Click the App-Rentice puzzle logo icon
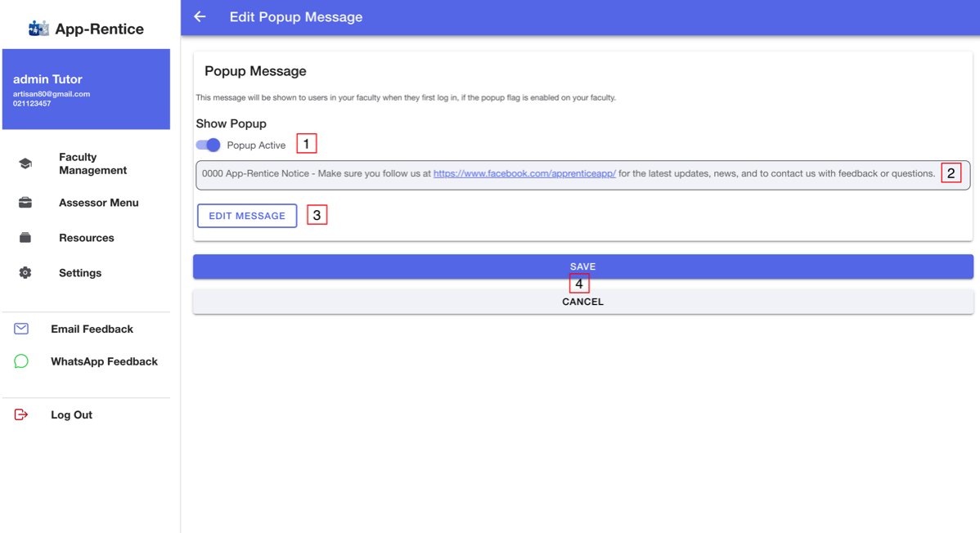980x533 pixels. click(38, 28)
